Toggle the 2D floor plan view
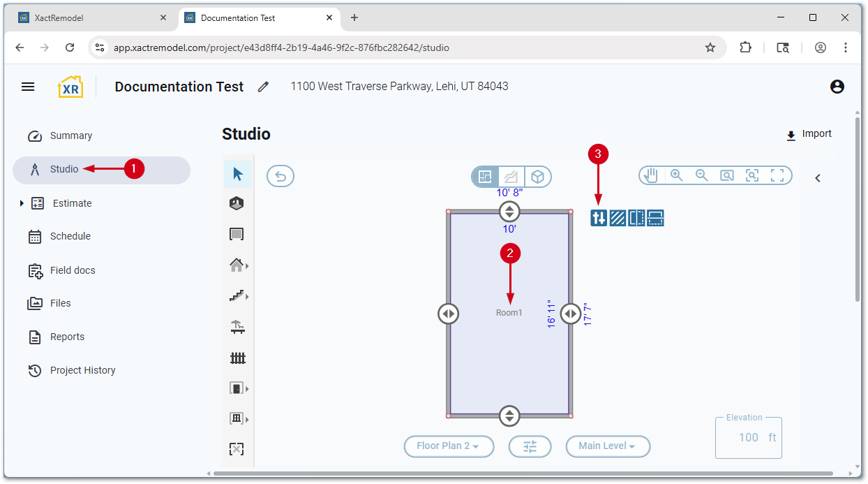Viewport: 868px width, 484px height. (x=486, y=177)
